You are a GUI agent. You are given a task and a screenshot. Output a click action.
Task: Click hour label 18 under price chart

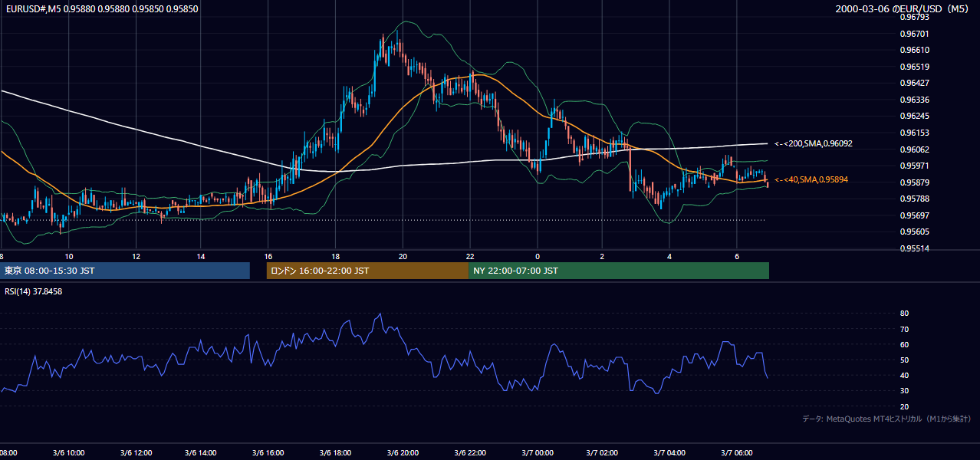pos(336,256)
